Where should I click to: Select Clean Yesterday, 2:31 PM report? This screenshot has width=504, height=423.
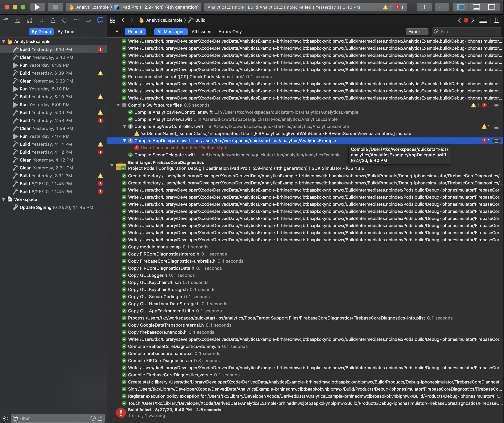(x=53, y=168)
